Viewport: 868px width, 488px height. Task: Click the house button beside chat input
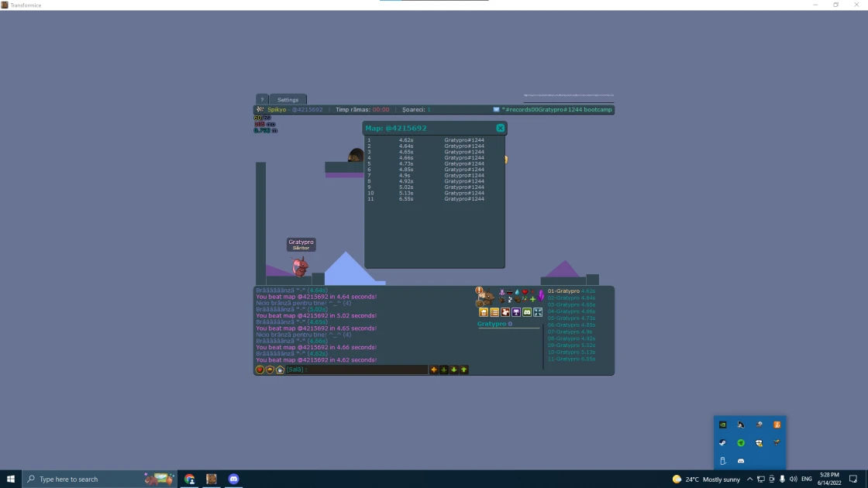tap(280, 369)
